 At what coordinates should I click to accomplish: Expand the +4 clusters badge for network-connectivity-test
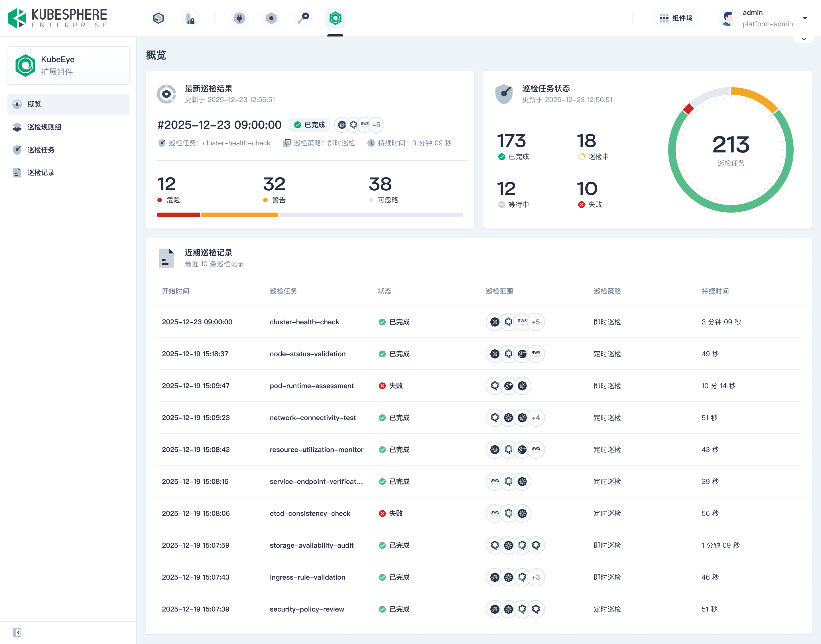click(x=536, y=418)
